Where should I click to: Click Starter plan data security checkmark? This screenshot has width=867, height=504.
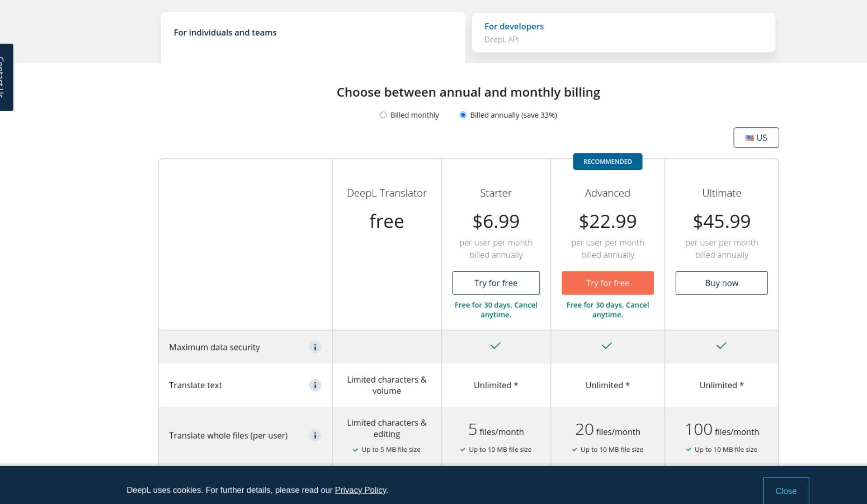tap(496, 346)
